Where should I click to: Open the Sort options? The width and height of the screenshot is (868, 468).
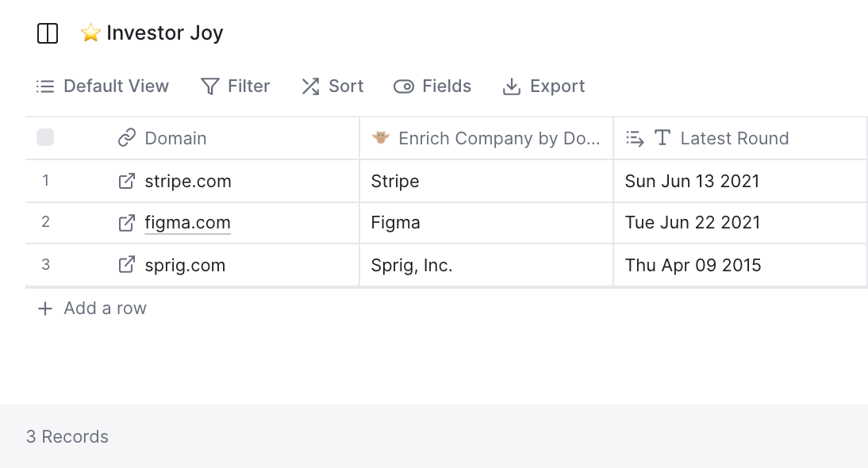pos(332,86)
